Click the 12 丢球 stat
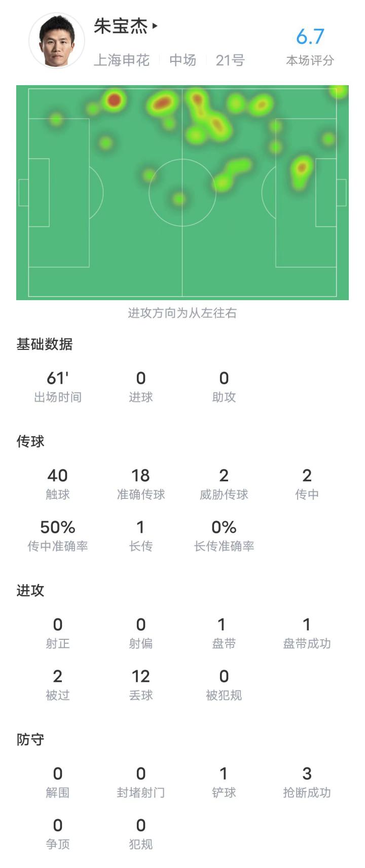Screen dimensions: 365x868 tap(141, 684)
